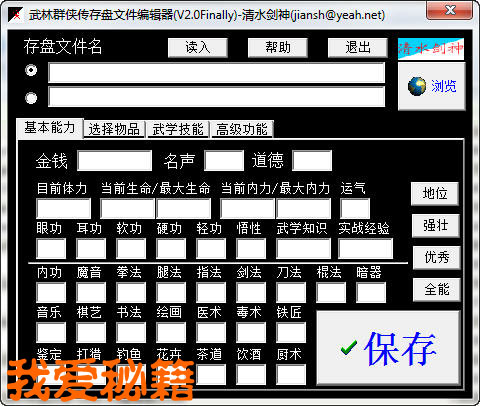Screen dimensions: 480x406
Task: Select the first save file radio button
Action: pos(31,70)
